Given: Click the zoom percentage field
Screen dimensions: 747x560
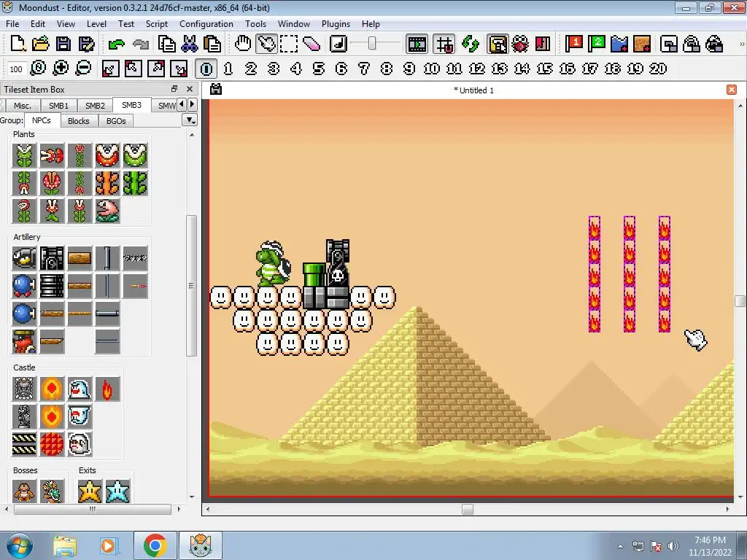Looking at the screenshot, I should click(x=16, y=69).
